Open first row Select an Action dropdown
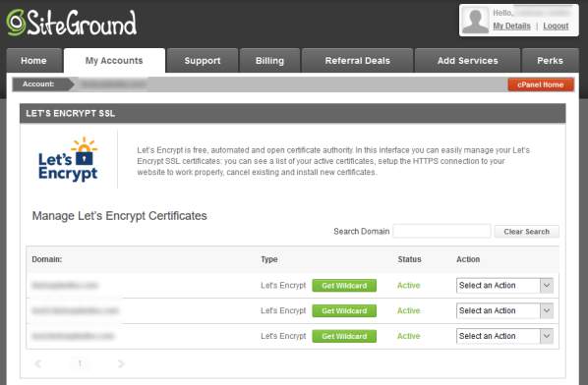 (x=504, y=286)
